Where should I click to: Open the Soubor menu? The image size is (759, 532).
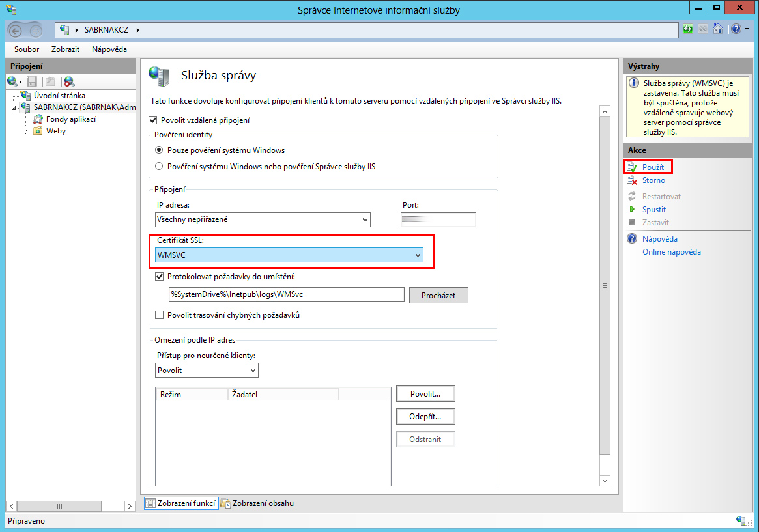tap(27, 49)
